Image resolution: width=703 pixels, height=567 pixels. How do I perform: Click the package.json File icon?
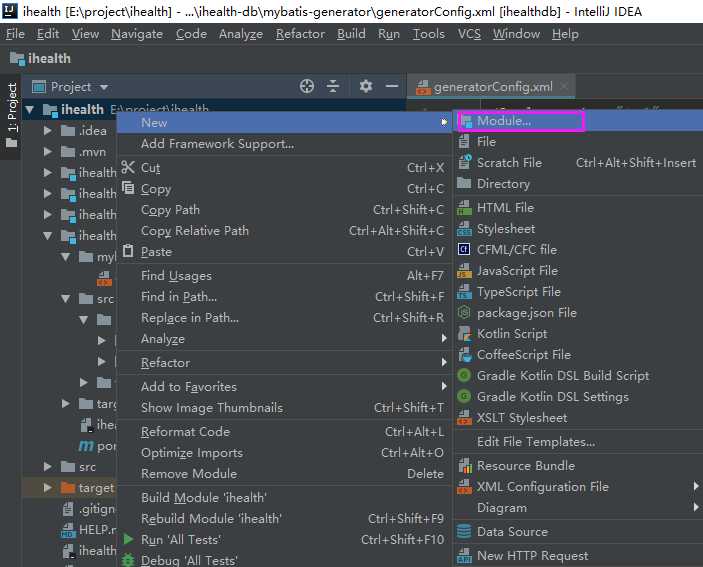click(x=464, y=312)
